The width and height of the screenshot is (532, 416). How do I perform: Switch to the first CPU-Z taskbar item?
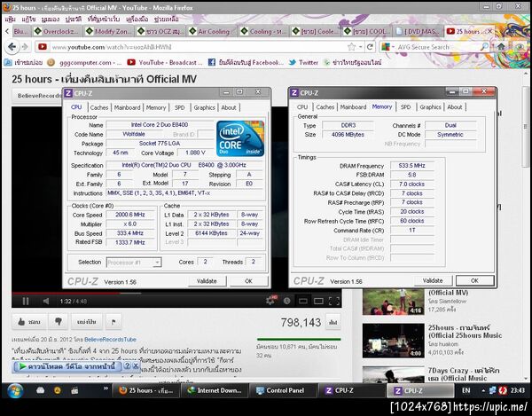[352, 390]
